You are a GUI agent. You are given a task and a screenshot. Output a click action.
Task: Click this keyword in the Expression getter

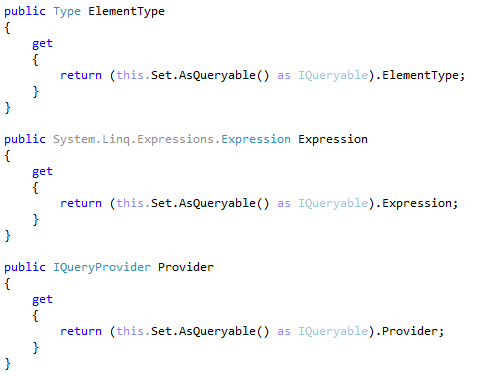tap(130, 203)
